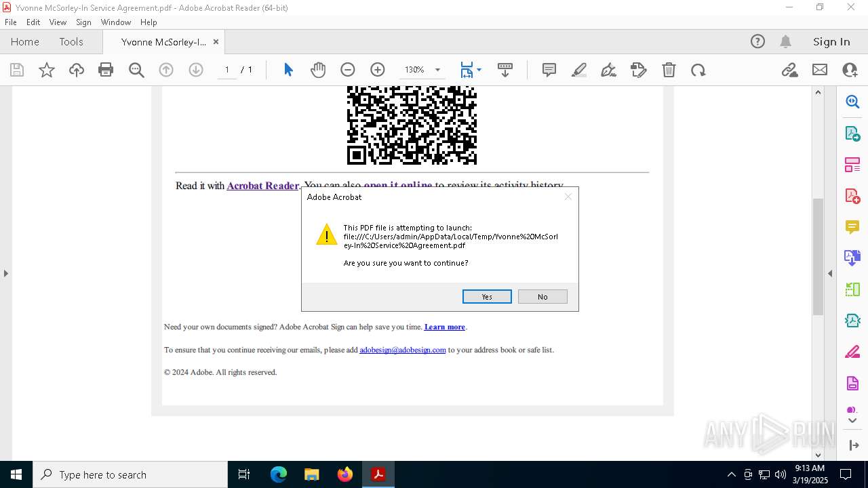The width and height of the screenshot is (868, 488).
Task: Open the View menu
Action: [58, 22]
